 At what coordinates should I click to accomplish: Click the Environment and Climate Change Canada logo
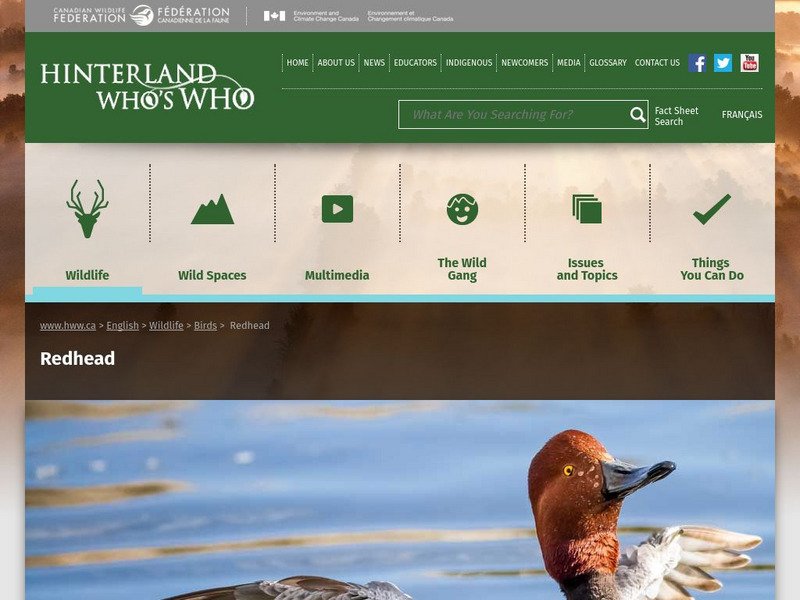coord(358,16)
